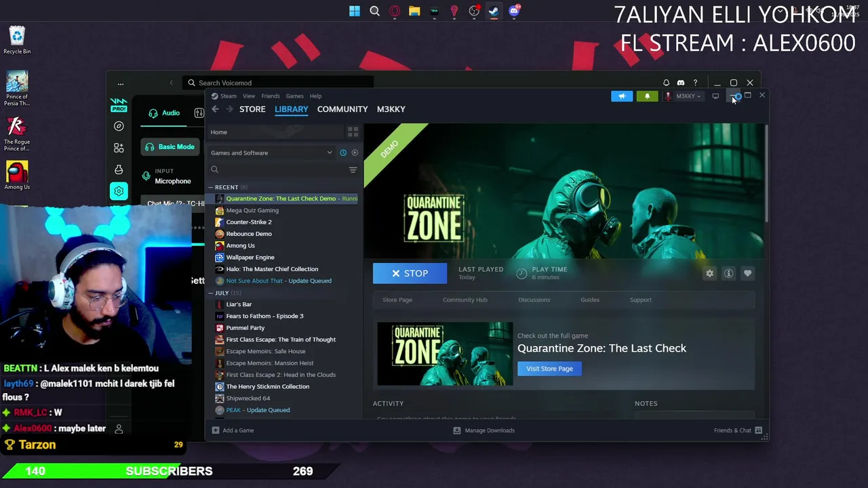Viewport: 868px width, 488px height.
Task: Open the Support link
Action: [640, 300]
